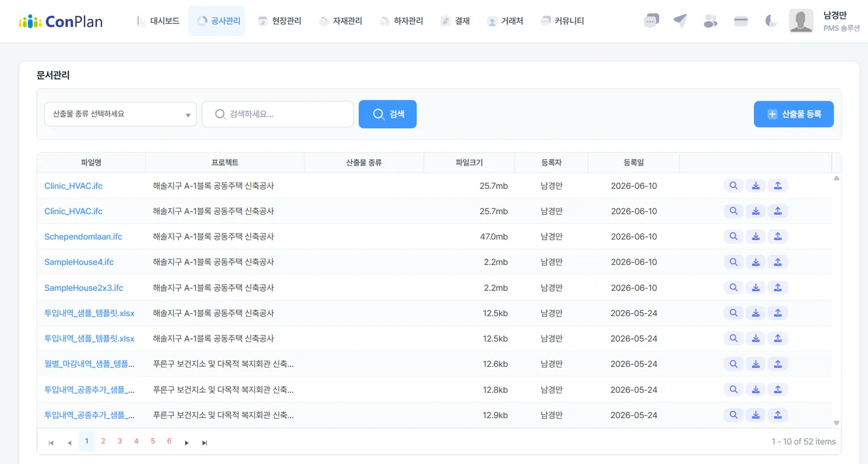
Task: Open the 현장관리 menu
Action: [x=280, y=21]
